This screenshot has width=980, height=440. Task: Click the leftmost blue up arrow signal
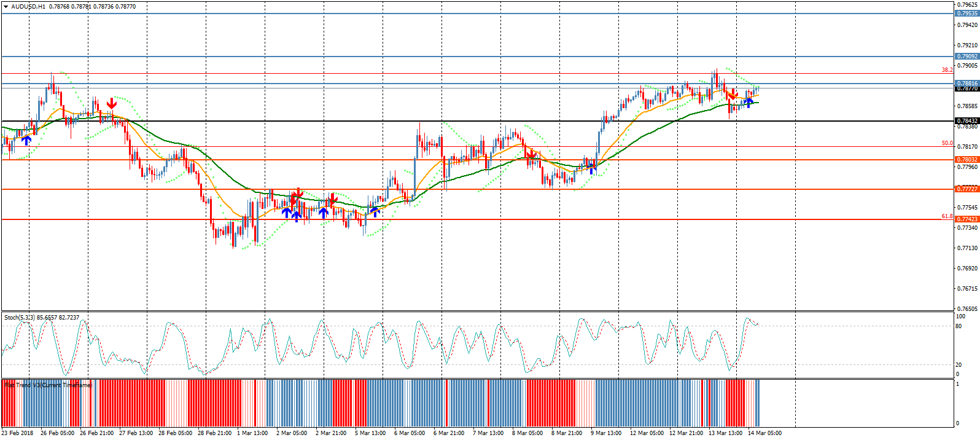click(x=26, y=140)
